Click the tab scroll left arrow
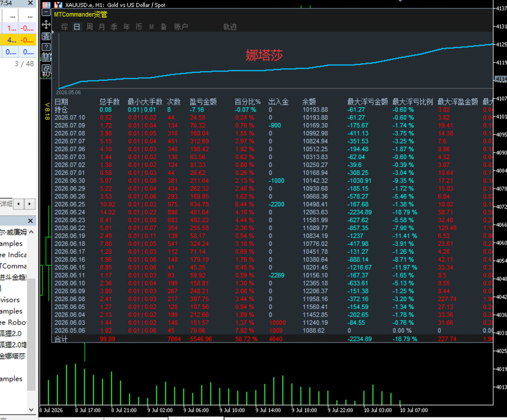 19,204
